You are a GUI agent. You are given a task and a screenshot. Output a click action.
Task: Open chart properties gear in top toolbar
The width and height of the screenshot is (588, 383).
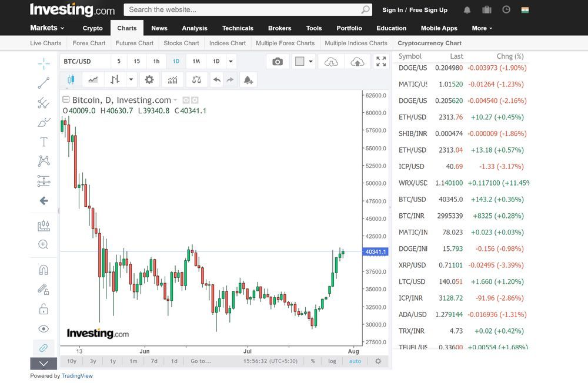[x=149, y=80]
